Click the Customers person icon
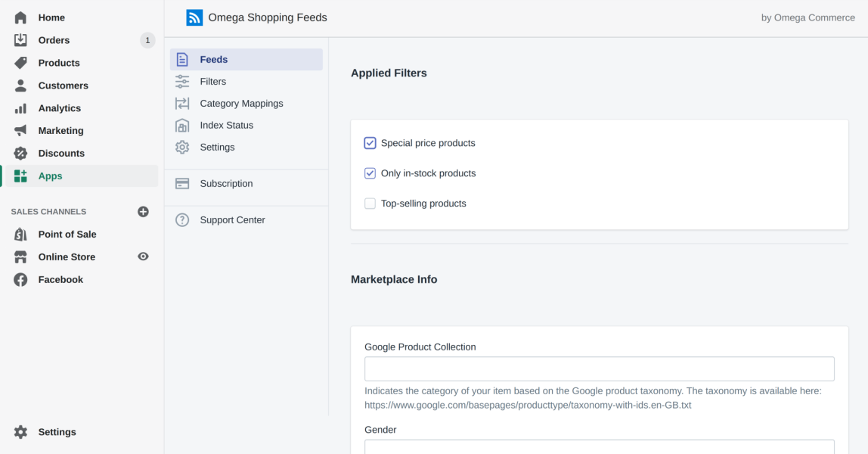868x454 pixels. [20, 86]
